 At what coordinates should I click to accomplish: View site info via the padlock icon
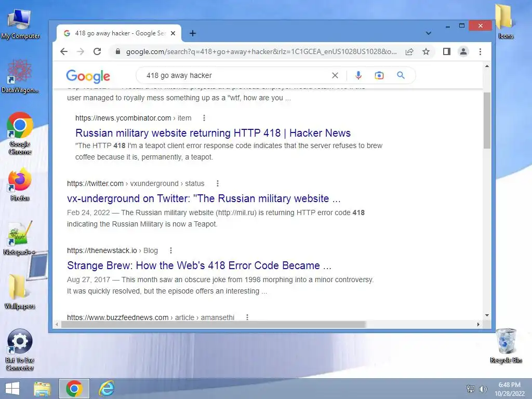pos(118,51)
